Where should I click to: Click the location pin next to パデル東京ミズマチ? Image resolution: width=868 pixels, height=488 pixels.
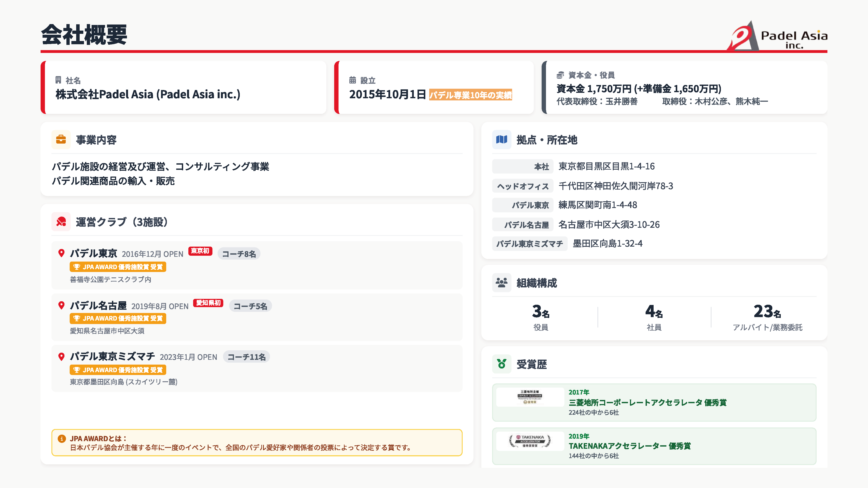61,357
